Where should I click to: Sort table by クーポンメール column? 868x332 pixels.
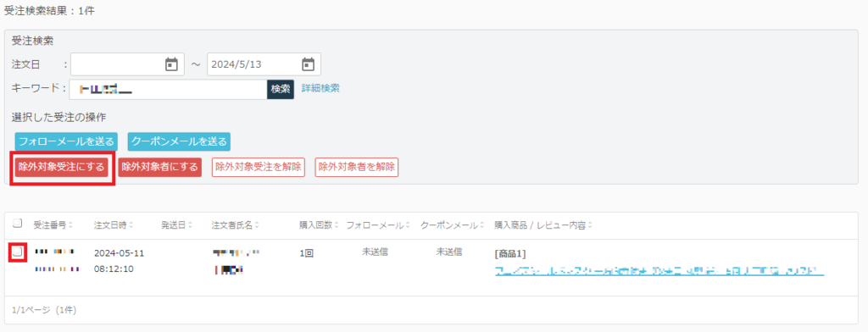click(453, 225)
